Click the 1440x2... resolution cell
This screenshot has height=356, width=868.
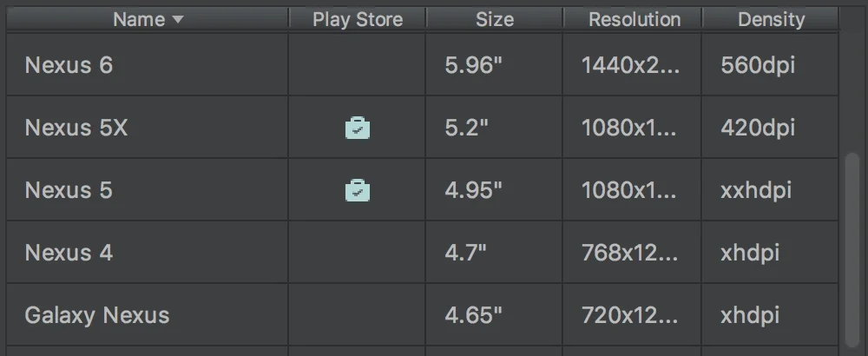point(632,65)
